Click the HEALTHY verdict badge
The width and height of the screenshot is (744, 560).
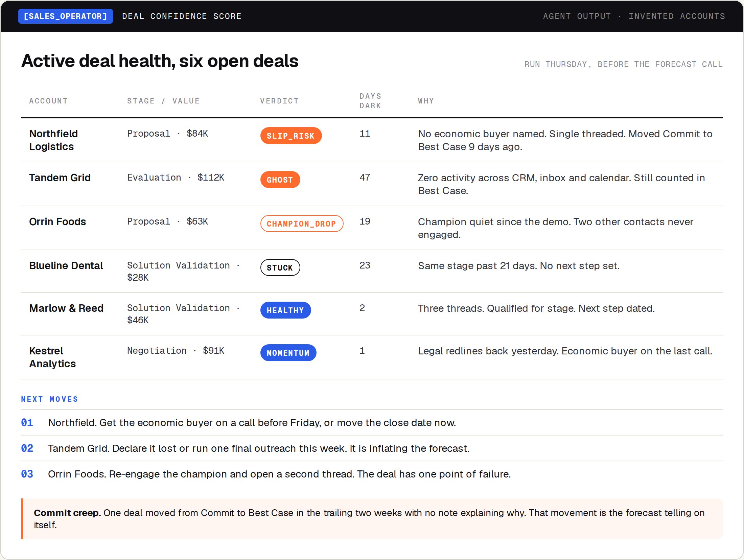(x=285, y=310)
